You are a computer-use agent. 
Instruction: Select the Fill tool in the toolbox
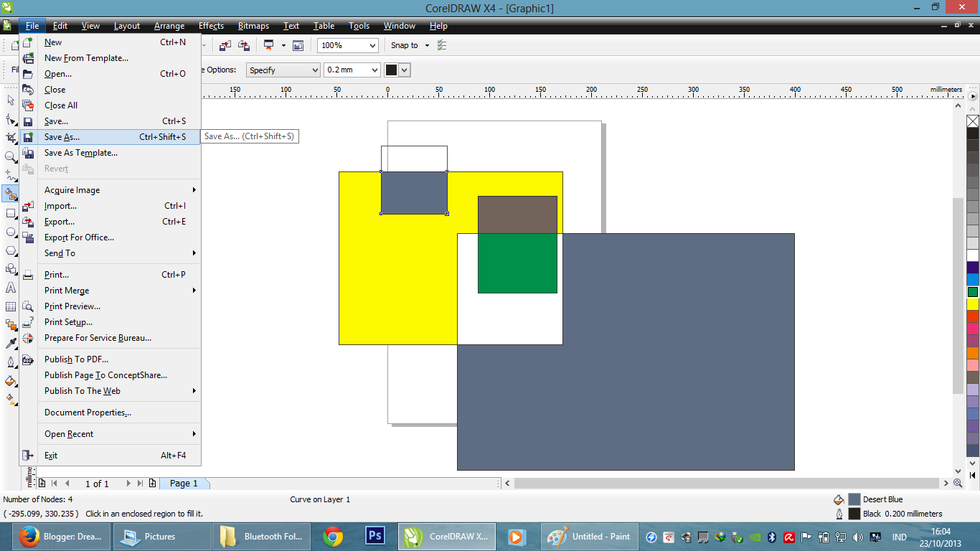point(11,379)
